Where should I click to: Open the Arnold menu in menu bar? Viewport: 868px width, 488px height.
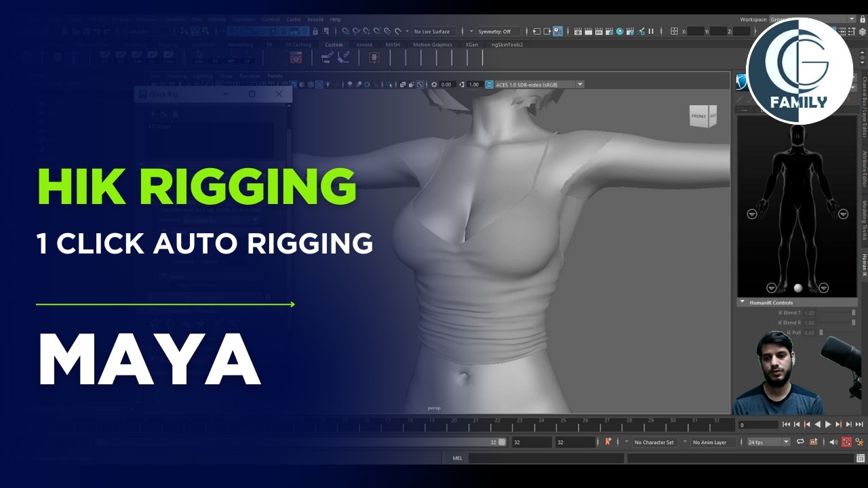point(315,20)
